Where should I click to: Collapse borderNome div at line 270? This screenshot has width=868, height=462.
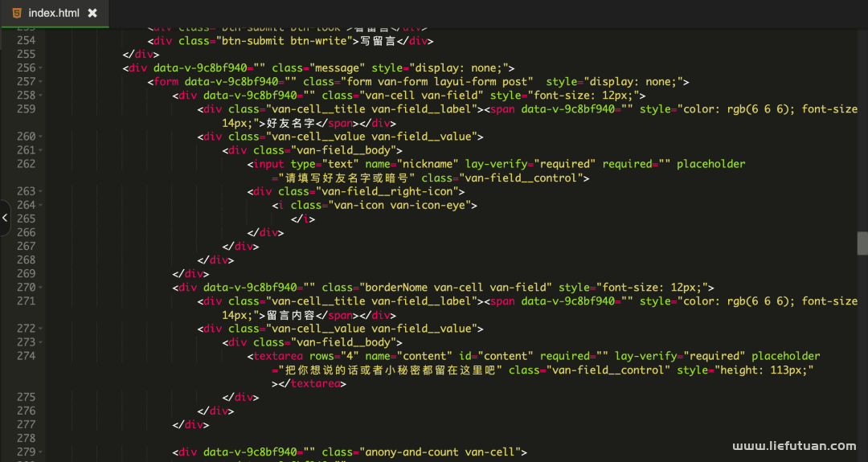[41, 288]
